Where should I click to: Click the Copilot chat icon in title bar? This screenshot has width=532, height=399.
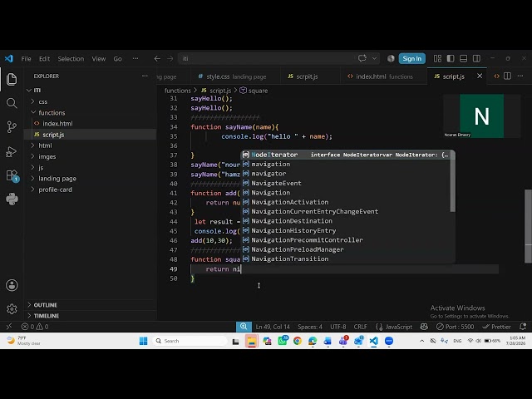tap(362, 58)
